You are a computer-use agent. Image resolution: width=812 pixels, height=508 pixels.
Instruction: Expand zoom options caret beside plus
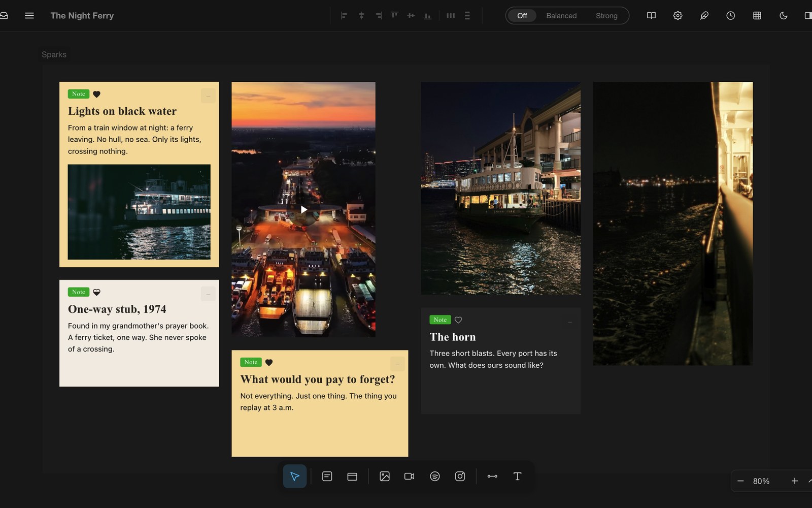pyautogui.click(x=809, y=481)
